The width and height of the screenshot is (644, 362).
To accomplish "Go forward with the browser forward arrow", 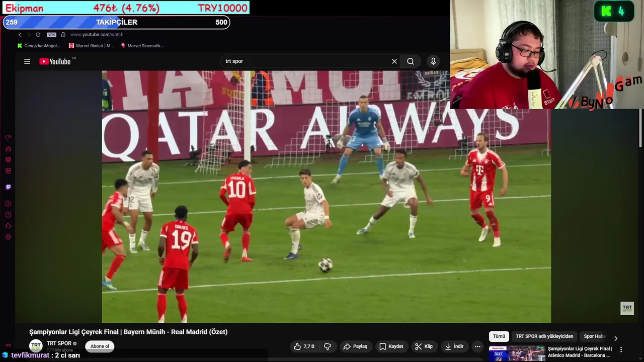I will [29, 35].
